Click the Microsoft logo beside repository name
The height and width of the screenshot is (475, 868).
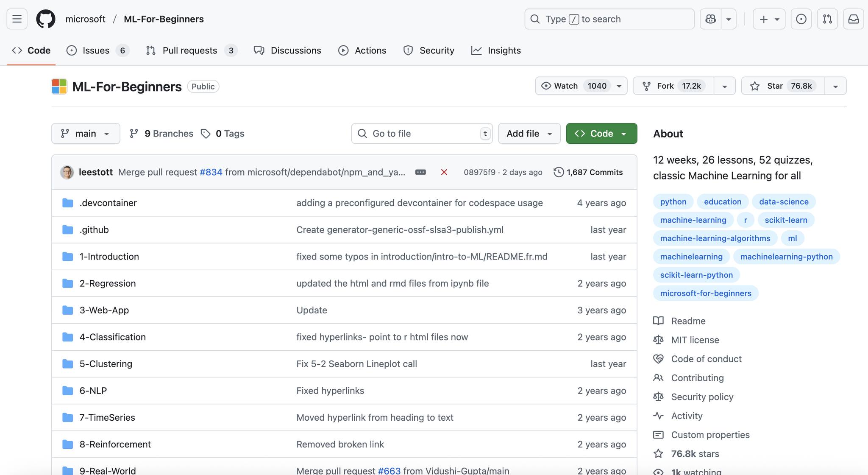[59, 86]
